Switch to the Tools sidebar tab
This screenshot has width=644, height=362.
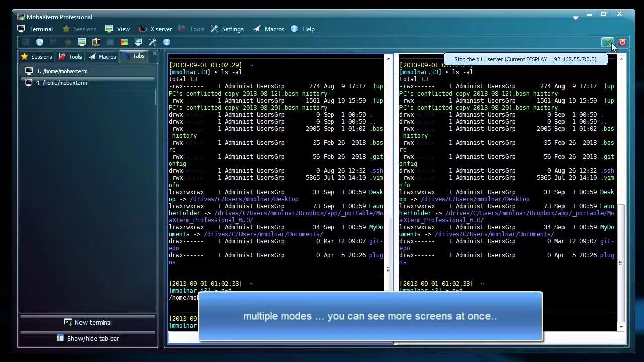[x=70, y=57]
